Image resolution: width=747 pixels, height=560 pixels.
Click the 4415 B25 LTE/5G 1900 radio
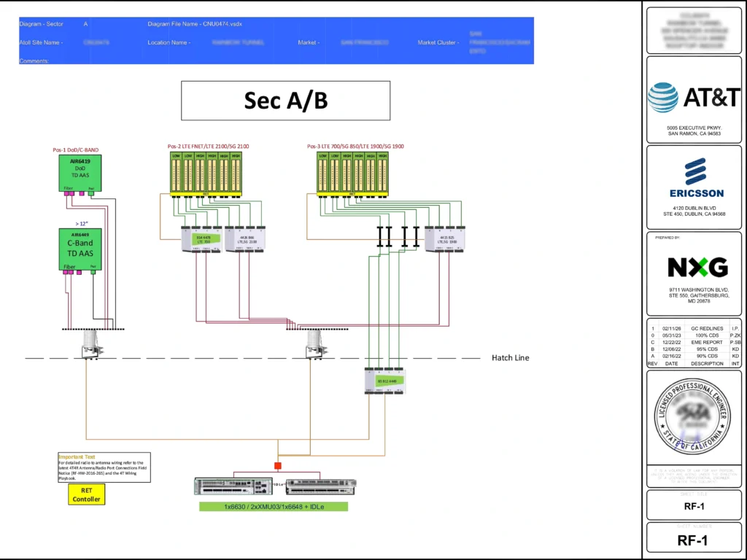tap(446, 238)
